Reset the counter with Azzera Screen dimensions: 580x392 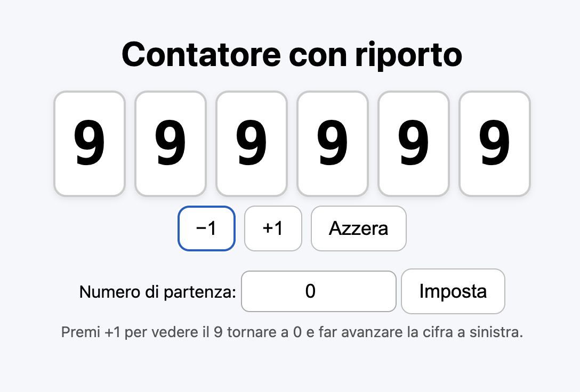click(x=358, y=228)
